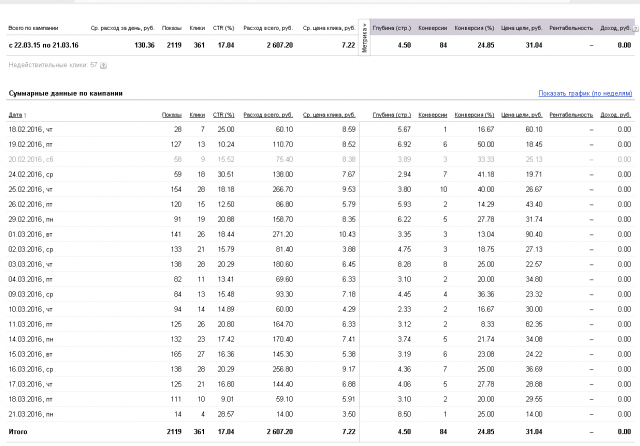Sort daily table by Показы column header
This screenshot has height=446, width=640.
(172, 115)
